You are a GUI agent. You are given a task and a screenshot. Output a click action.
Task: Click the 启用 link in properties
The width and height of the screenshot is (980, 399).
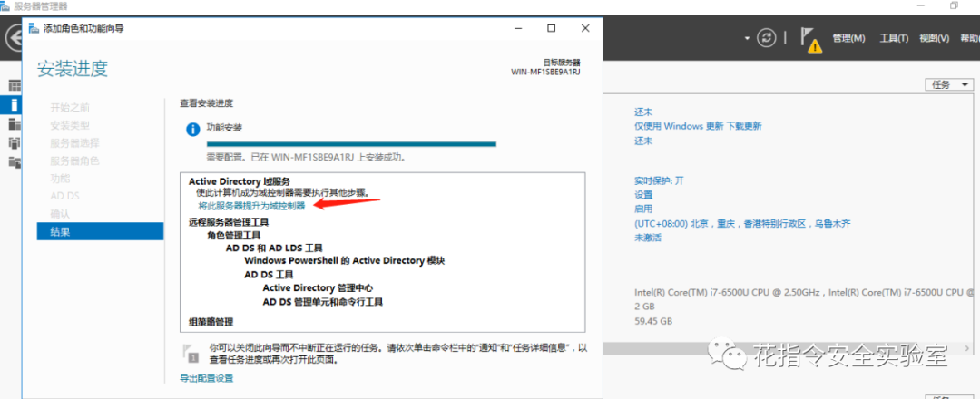(x=643, y=209)
